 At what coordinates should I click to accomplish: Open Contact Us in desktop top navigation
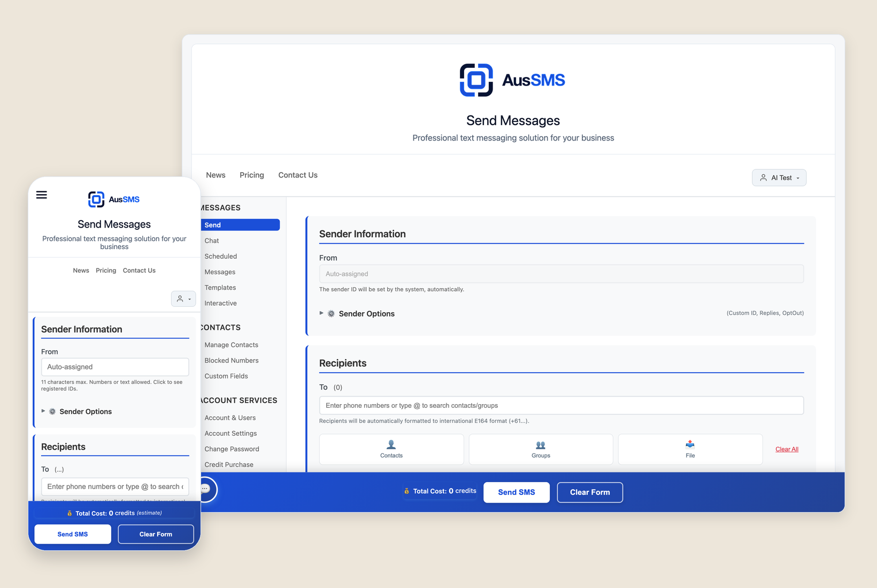point(298,175)
